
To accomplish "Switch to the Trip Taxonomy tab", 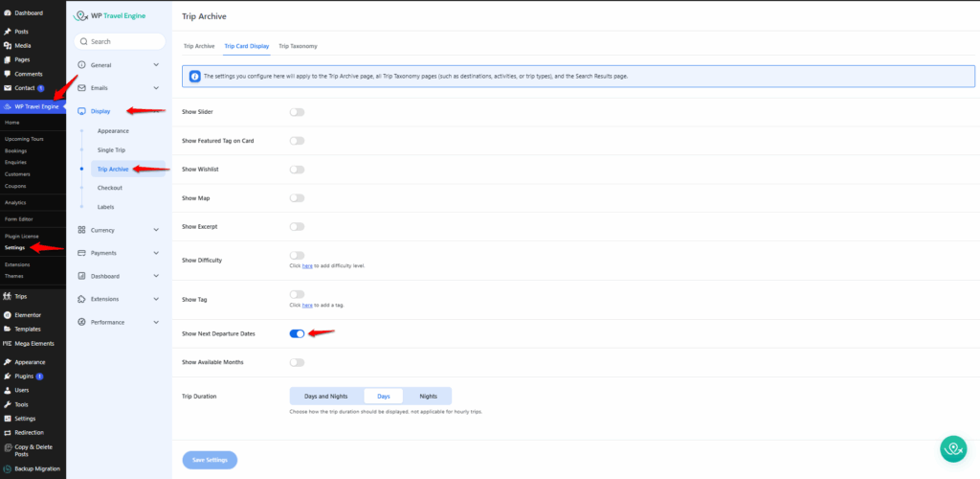I will click(x=298, y=46).
